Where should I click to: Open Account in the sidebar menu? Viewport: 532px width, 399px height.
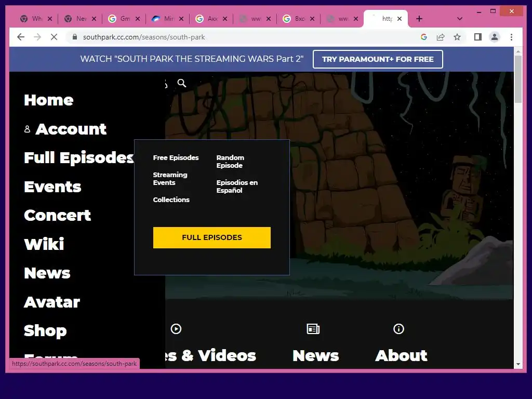click(x=71, y=129)
